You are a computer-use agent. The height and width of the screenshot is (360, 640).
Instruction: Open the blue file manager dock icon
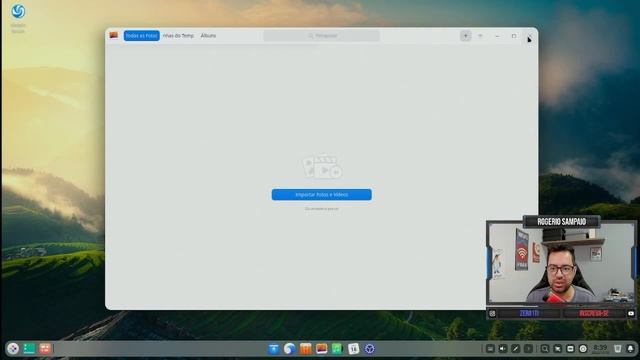(273, 349)
